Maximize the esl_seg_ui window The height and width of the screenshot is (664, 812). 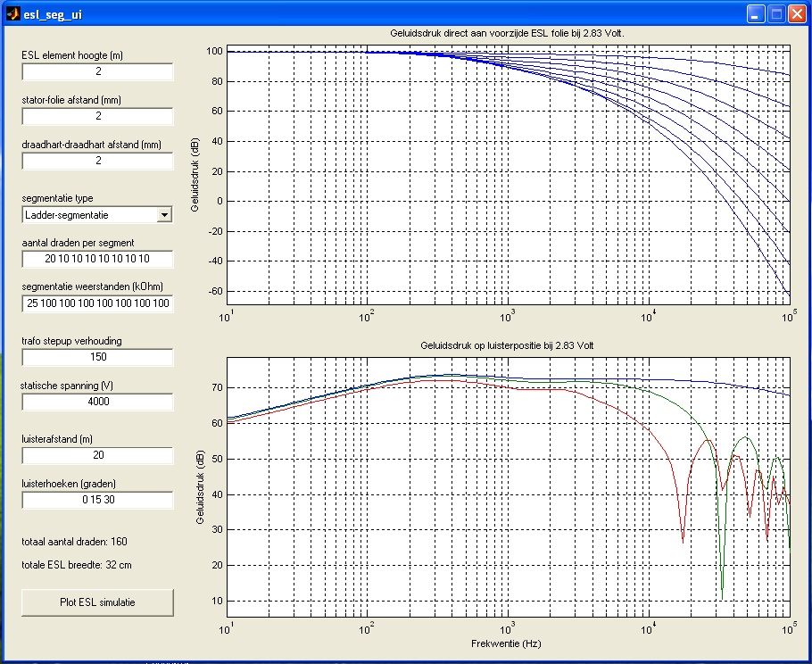(x=776, y=14)
